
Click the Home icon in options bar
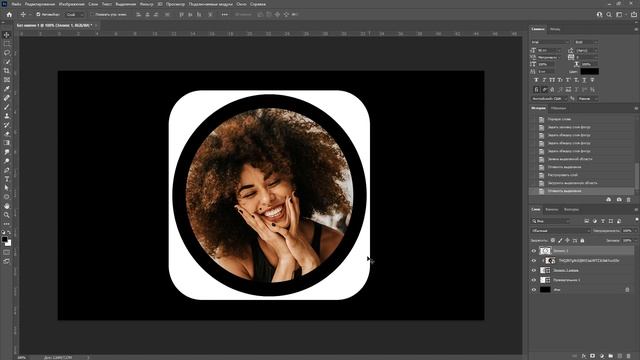[x=9, y=14]
